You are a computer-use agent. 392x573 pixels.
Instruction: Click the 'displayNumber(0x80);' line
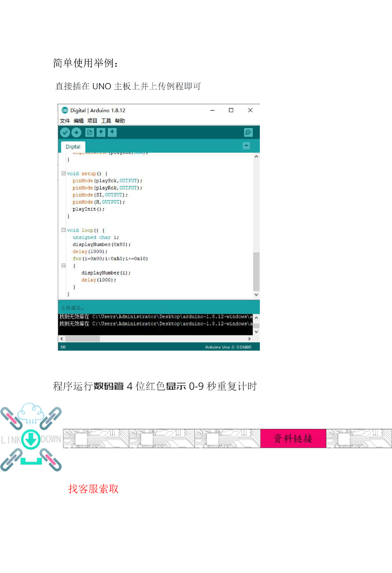[101, 244]
